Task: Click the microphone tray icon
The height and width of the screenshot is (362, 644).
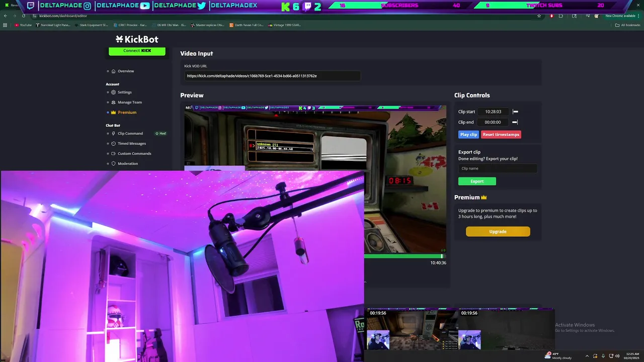Action: coord(603,356)
